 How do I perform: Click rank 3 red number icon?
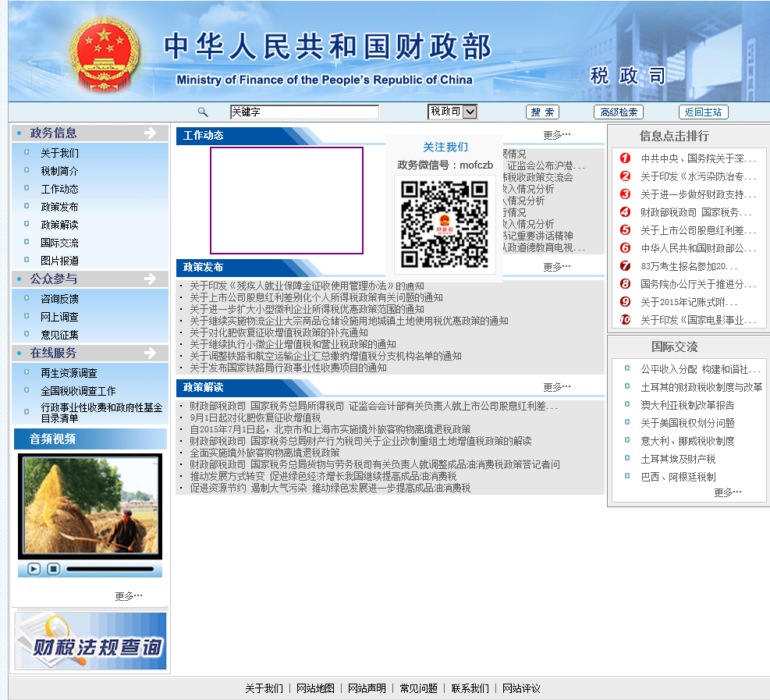point(625,194)
